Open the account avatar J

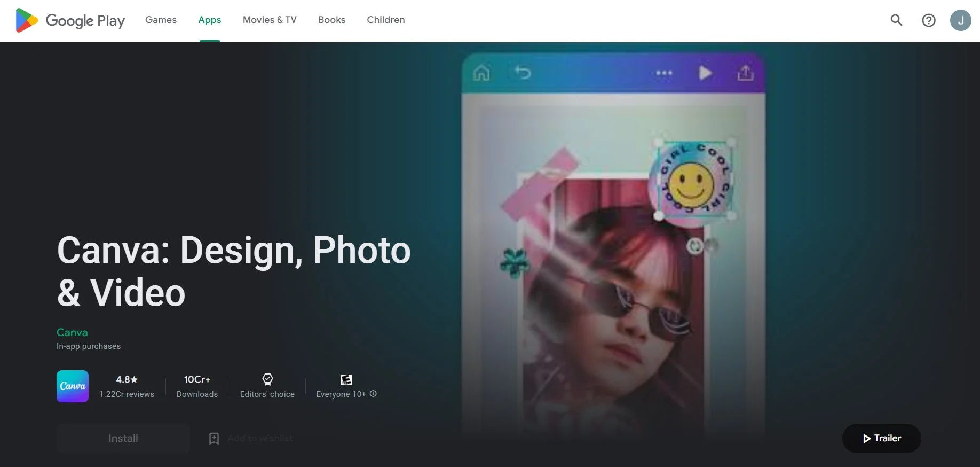(961, 20)
